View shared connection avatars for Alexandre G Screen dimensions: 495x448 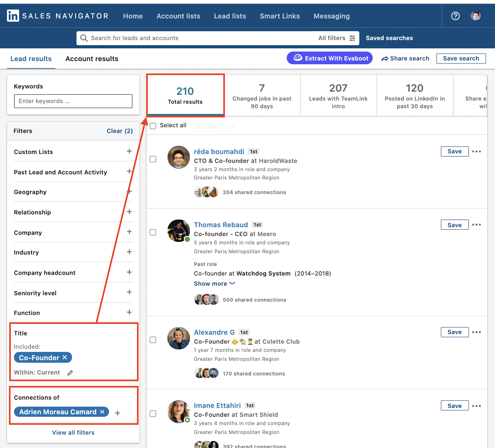point(206,373)
